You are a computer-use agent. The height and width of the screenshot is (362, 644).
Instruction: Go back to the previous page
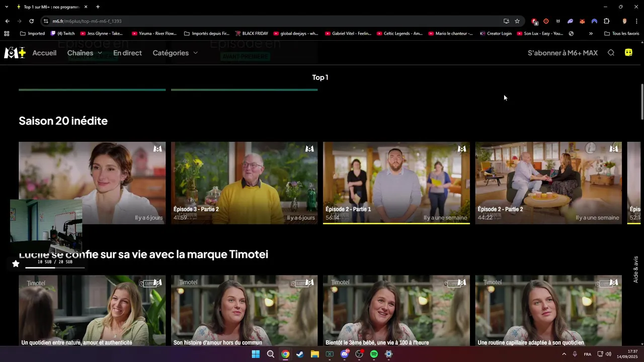tap(7, 21)
